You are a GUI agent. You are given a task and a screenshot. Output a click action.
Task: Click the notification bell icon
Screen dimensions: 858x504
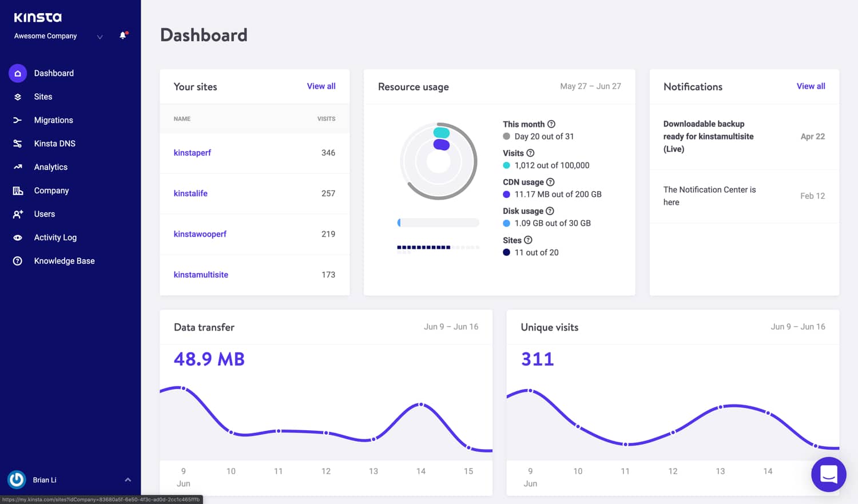click(x=122, y=35)
